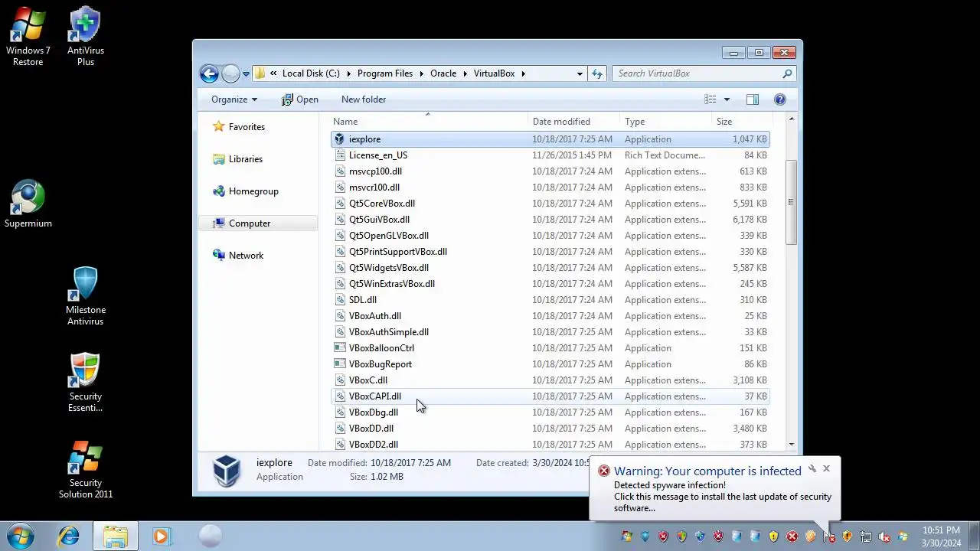
Task: Open the Supermium browser desktop icon
Action: [28, 204]
